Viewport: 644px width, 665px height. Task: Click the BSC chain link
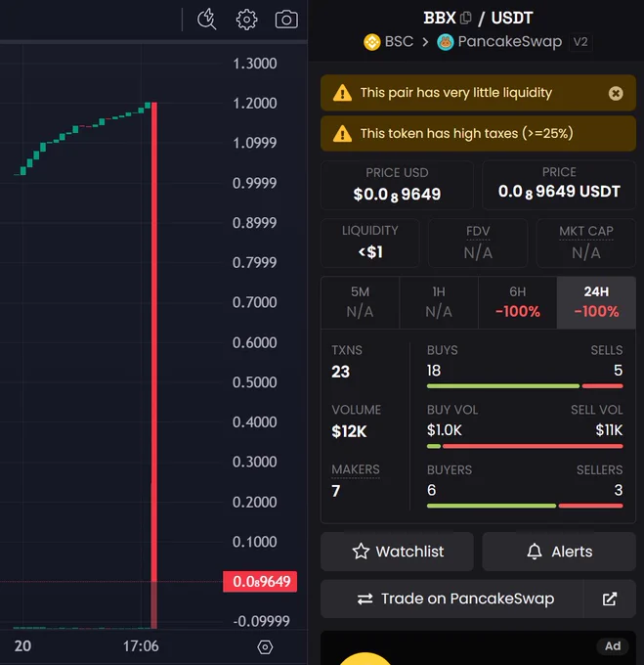coord(389,41)
